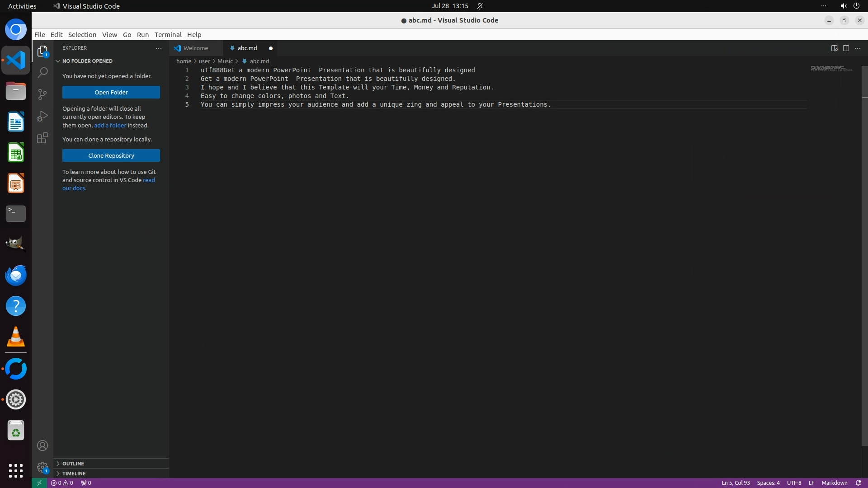Split the editor to the right
Image resolution: width=868 pixels, height=488 pixels.
click(846, 48)
